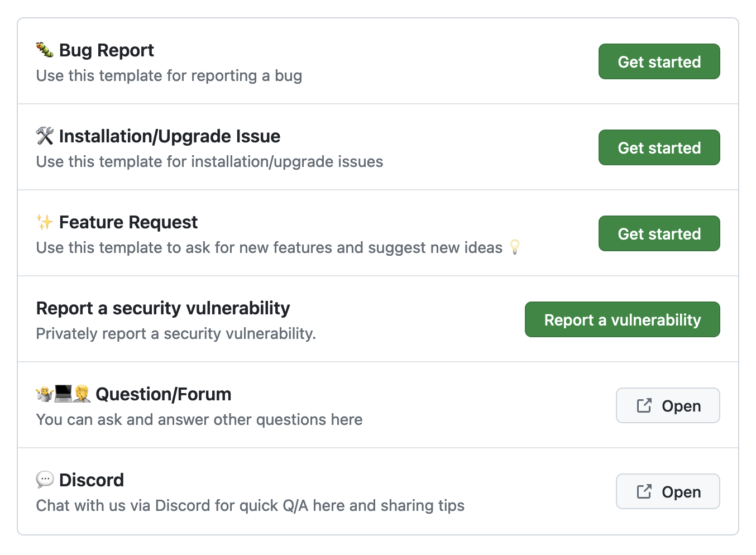
Task: Click the Report a security vulnerability heading
Action: coord(162,308)
